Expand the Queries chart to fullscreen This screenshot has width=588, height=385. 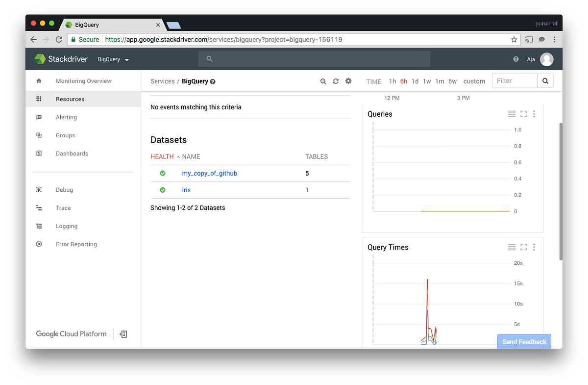pos(523,113)
